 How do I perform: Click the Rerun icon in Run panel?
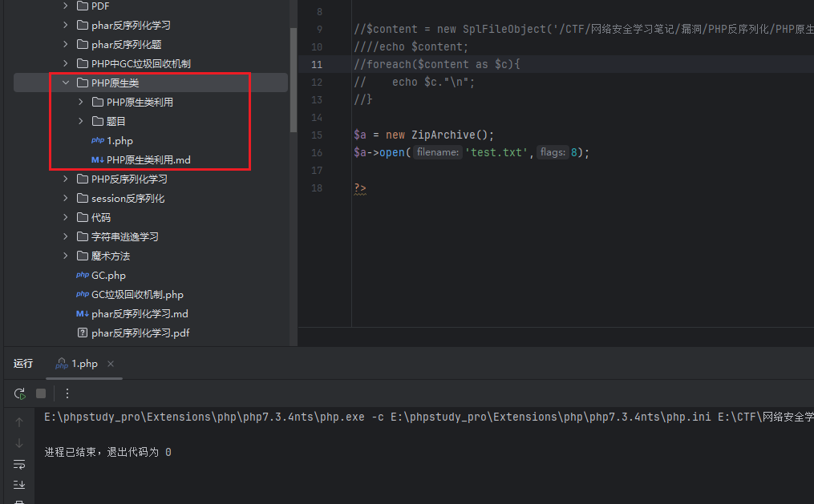pos(19,393)
